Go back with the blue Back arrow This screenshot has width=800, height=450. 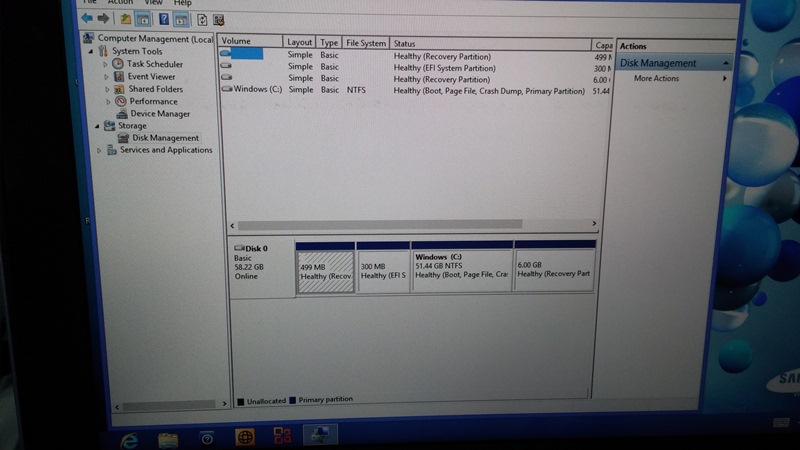point(87,19)
